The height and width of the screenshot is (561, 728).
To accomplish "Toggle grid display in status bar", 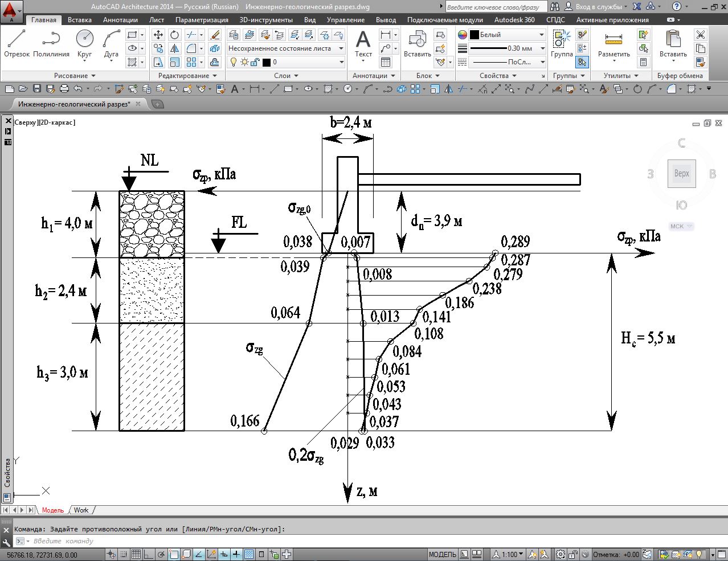I will [x=136, y=554].
